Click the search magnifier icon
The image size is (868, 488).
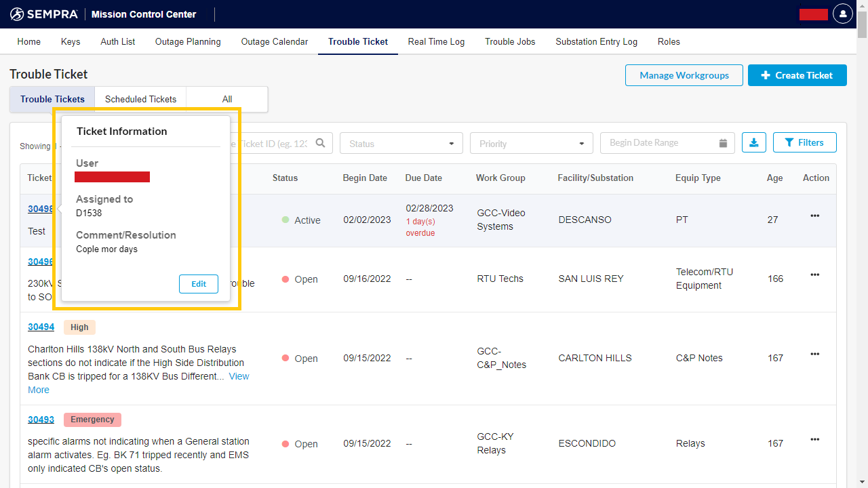coord(320,143)
